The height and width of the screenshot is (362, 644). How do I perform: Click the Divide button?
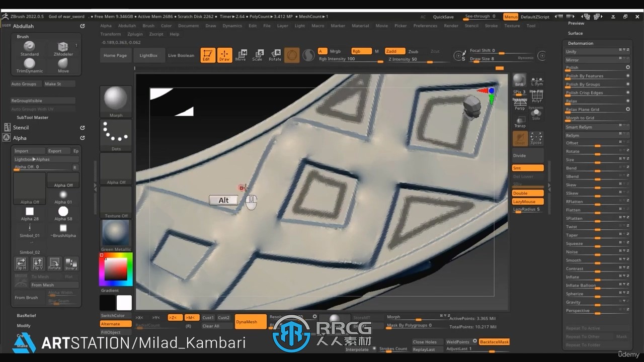click(528, 155)
